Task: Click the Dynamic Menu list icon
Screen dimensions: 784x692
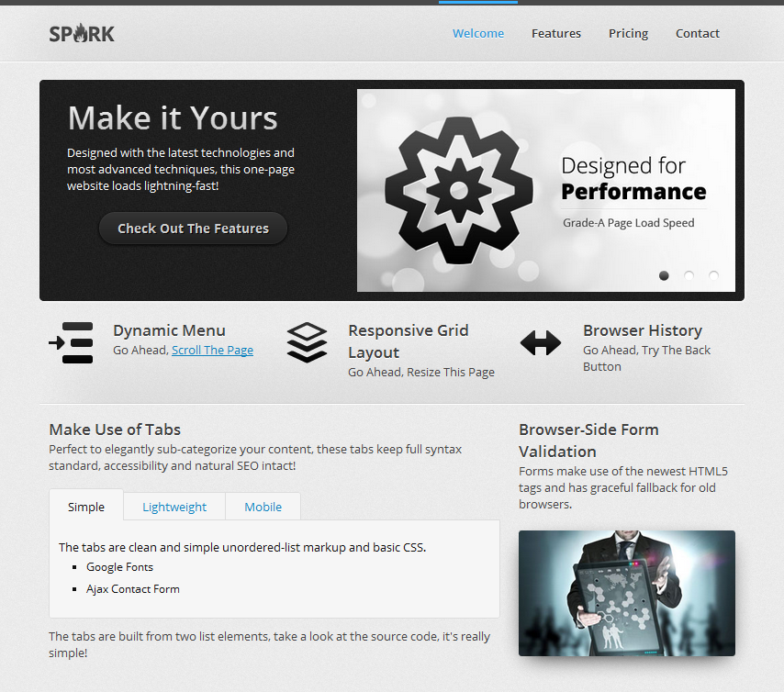Action: 71,342
